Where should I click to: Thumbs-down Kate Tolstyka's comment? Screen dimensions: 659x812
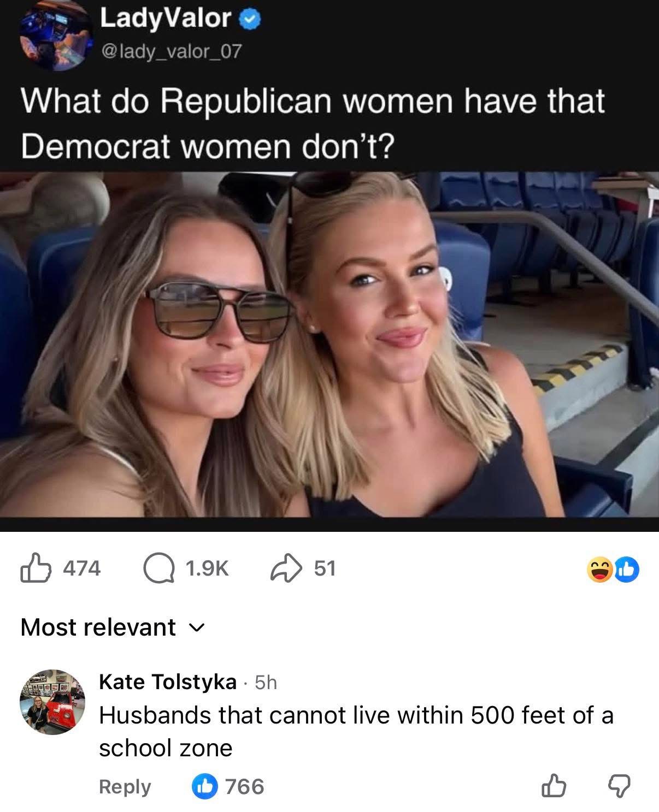[x=619, y=787]
